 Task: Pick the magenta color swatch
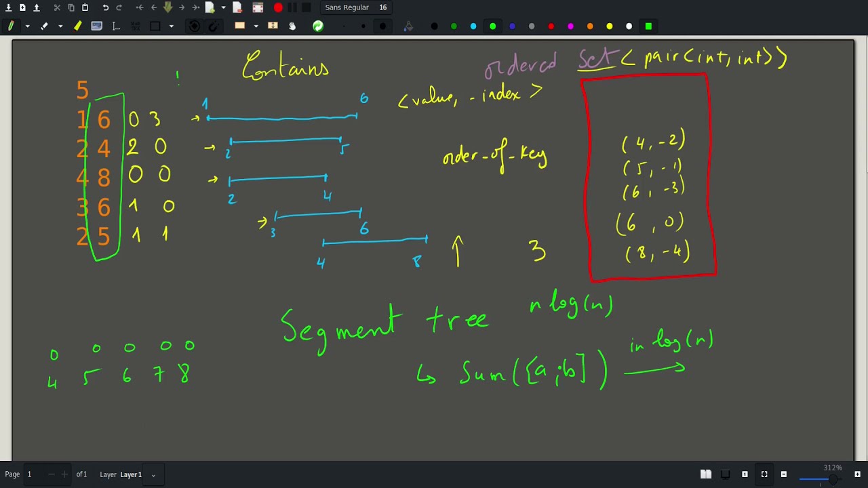(570, 26)
